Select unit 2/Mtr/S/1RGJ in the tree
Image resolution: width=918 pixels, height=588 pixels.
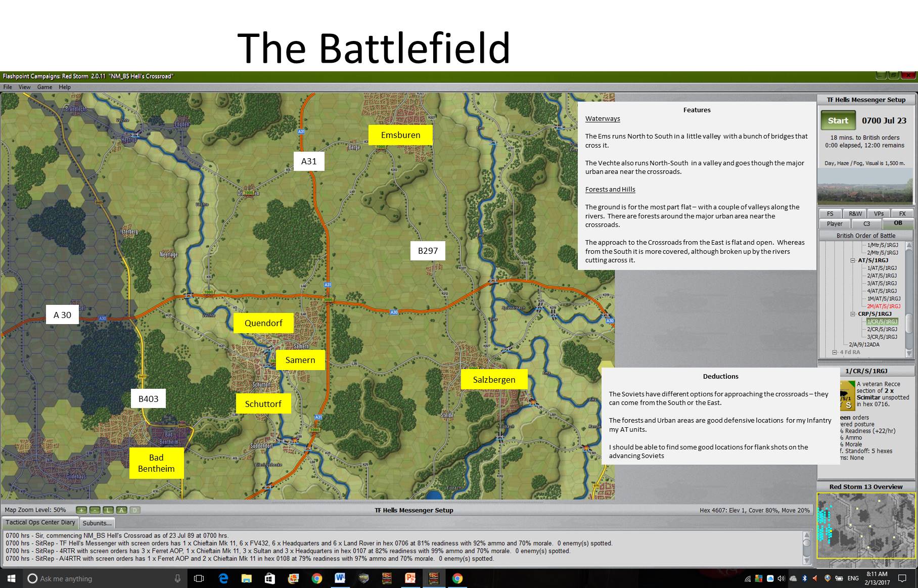pyautogui.click(x=883, y=253)
